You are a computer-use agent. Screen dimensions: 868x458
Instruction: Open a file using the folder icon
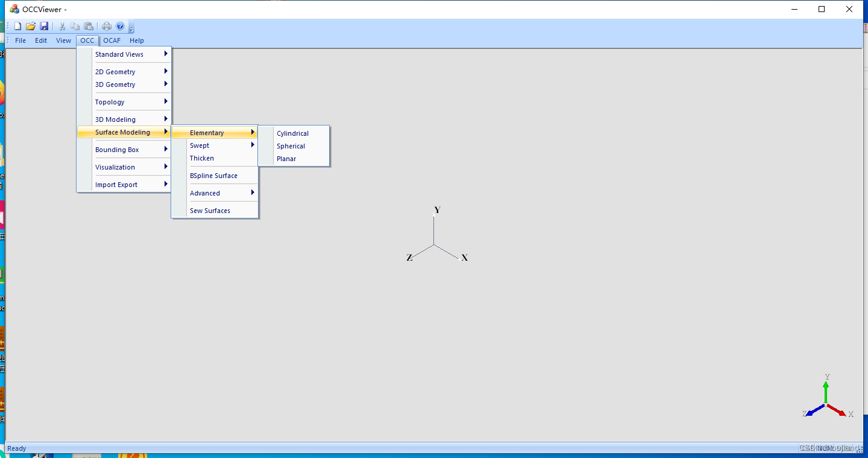point(31,25)
